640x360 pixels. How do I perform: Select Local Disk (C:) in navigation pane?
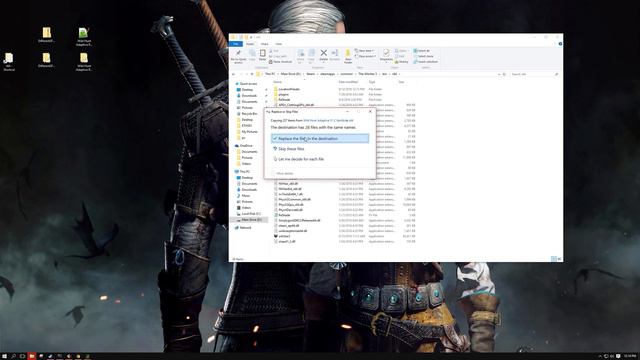249,214
